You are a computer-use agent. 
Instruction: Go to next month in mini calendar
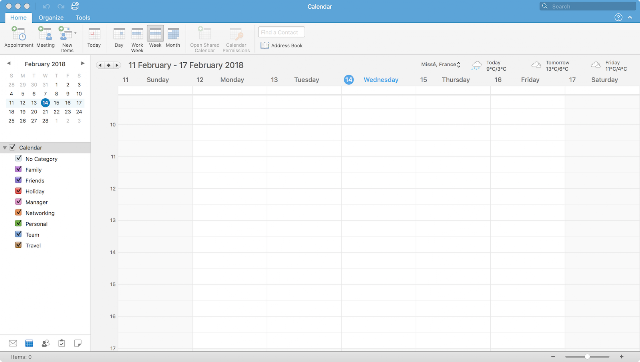pyautogui.click(x=82, y=64)
